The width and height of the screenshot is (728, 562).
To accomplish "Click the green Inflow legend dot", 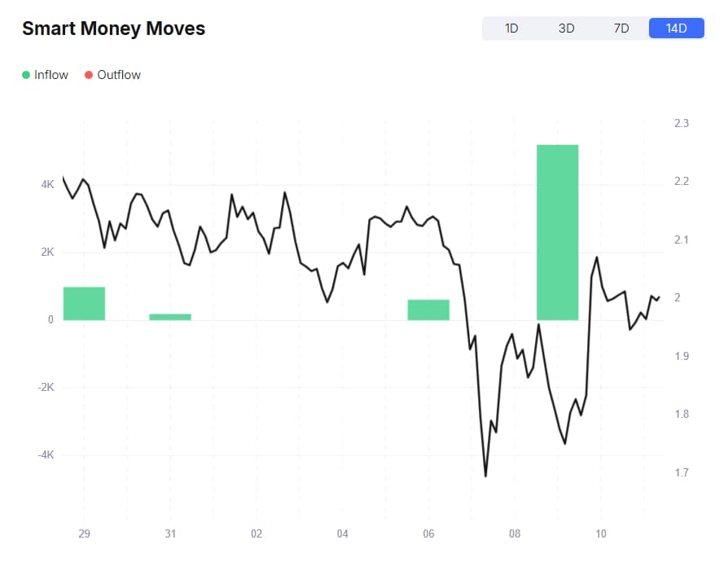I will 26,75.
